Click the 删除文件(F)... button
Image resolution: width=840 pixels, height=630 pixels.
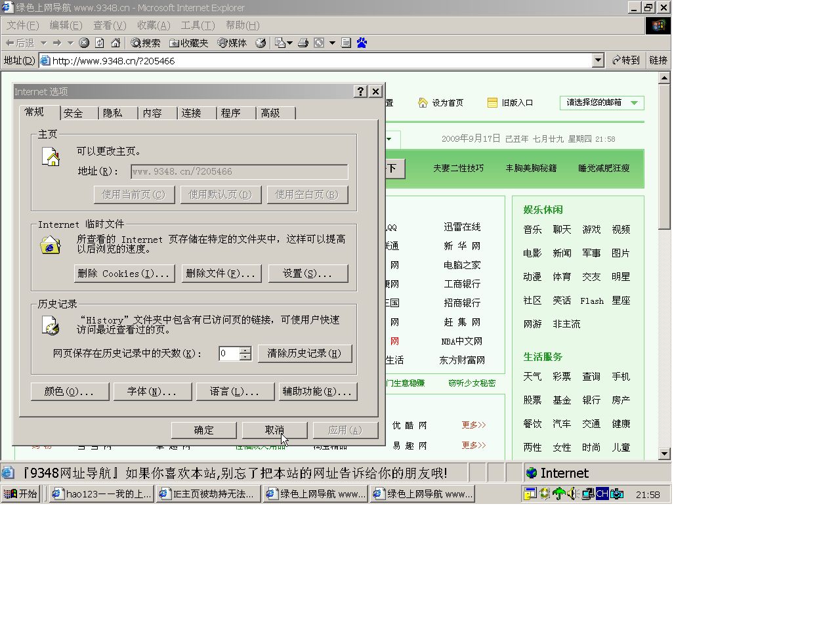[221, 273]
